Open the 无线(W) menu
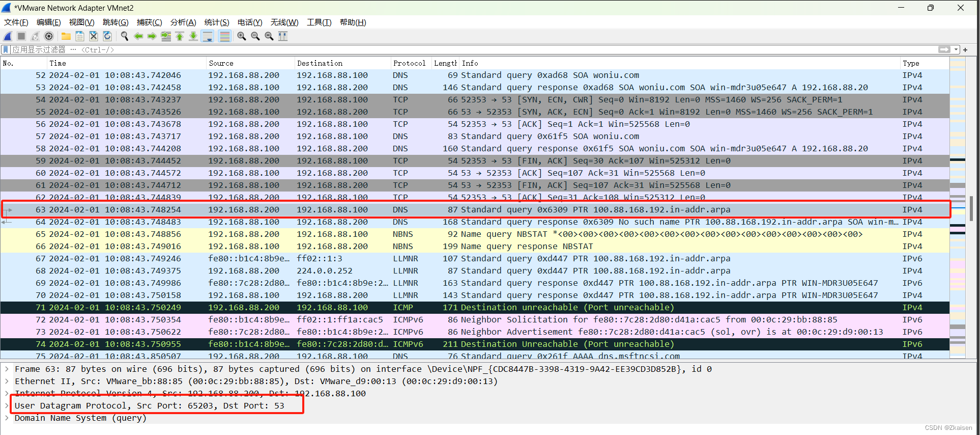The height and width of the screenshot is (435, 980). coord(284,22)
